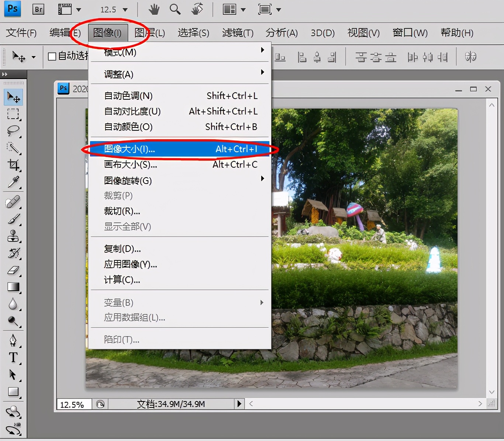Select the Eyedropper tool
This screenshot has height=441, width=504.
tap(14, 182)
